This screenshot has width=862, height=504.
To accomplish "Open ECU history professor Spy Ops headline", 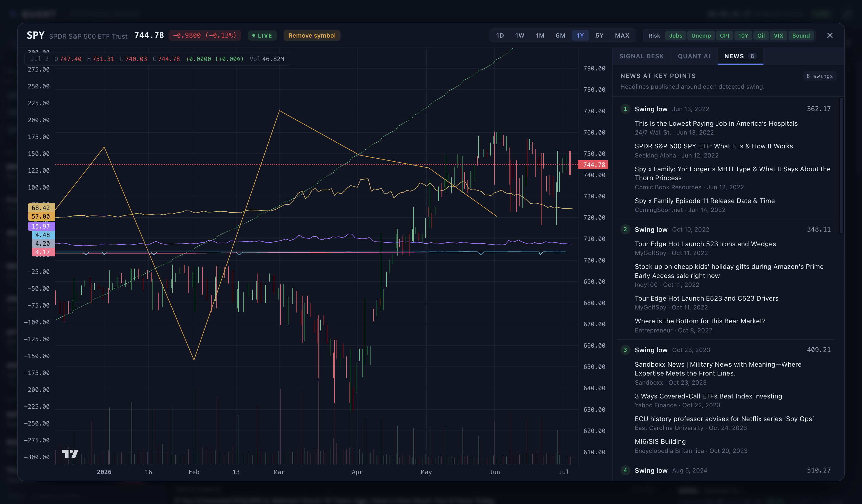I will [x=724, y=419].
